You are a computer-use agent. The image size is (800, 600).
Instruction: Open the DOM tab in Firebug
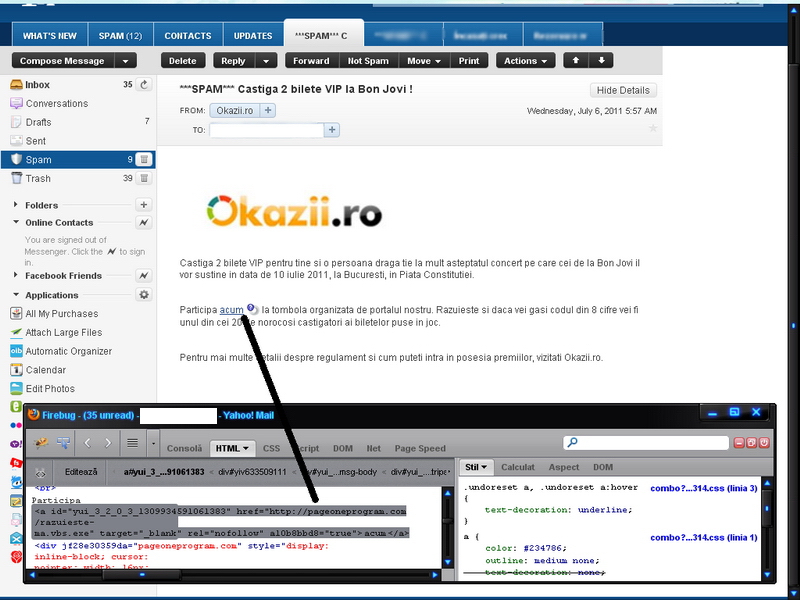342,449
